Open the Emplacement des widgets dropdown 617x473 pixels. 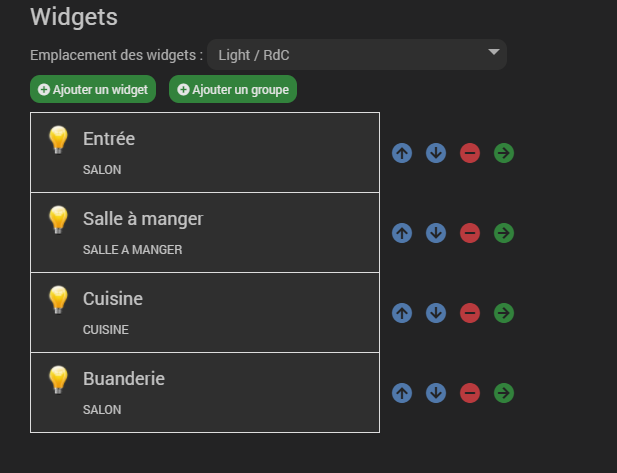(x=357, y=54)
